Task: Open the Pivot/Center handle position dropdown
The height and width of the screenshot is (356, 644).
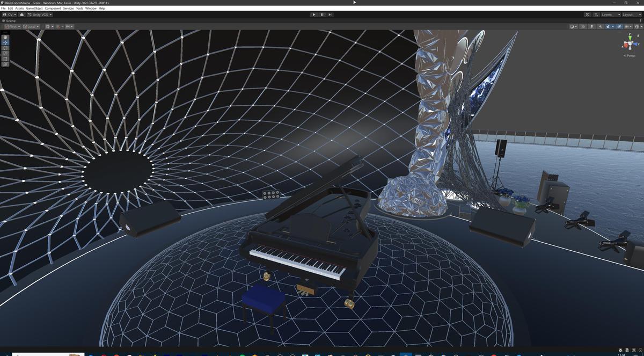Action: coord(12,26)
